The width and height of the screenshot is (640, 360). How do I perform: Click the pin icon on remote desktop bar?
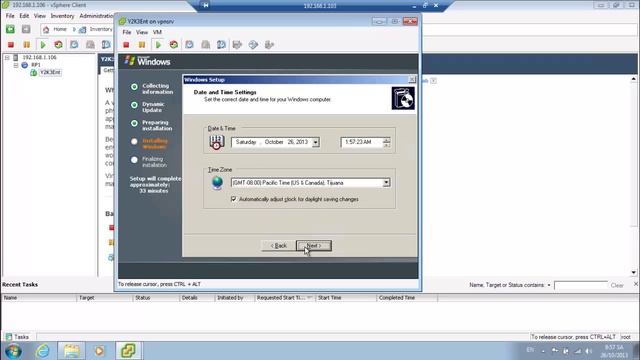click(x=206, y=5)
